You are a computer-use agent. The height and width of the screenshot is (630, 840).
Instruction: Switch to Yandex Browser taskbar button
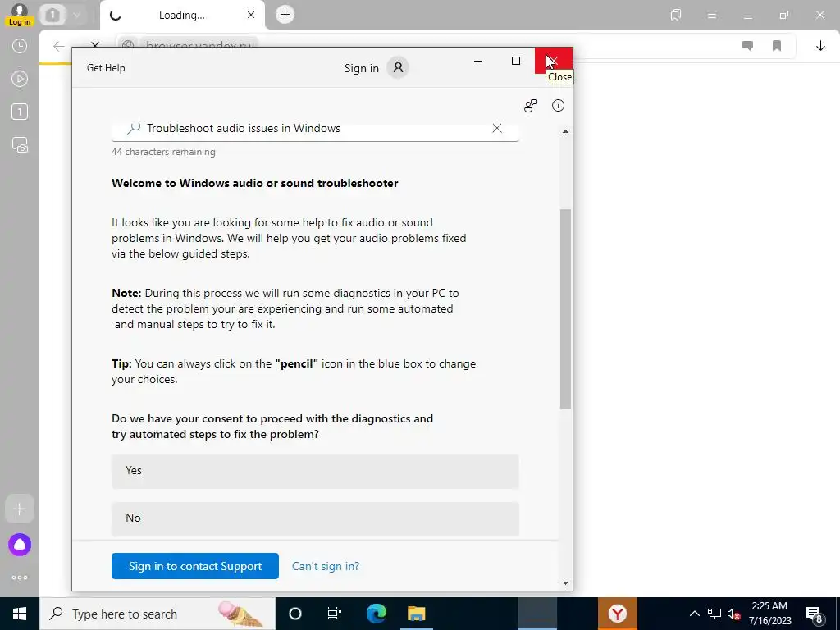[617, 614]
